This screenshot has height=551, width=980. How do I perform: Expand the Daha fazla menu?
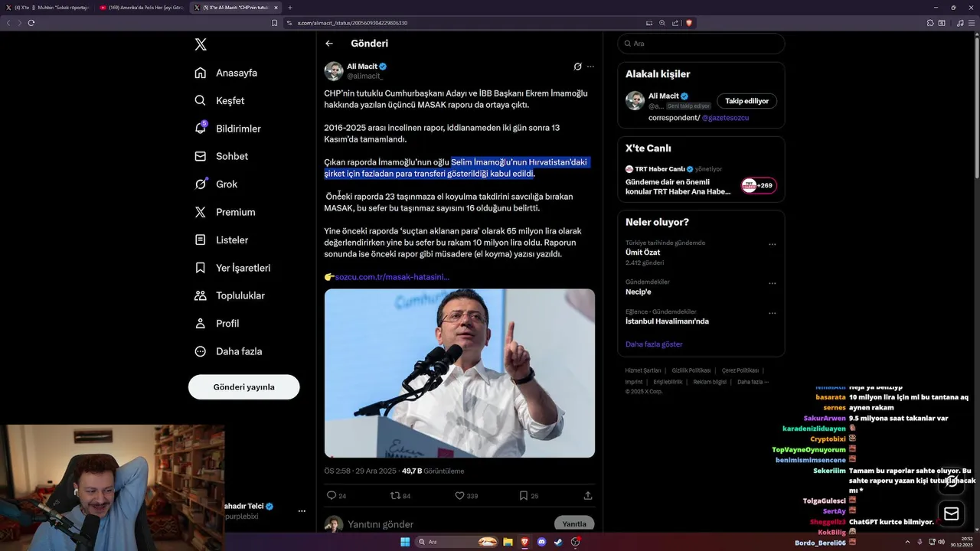pos(228,351)
